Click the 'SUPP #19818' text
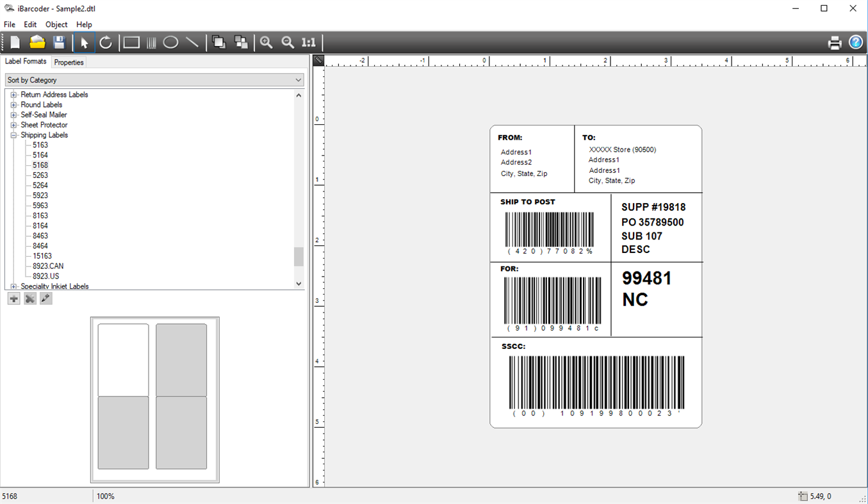The image size is (868, 504). point(653,207)
